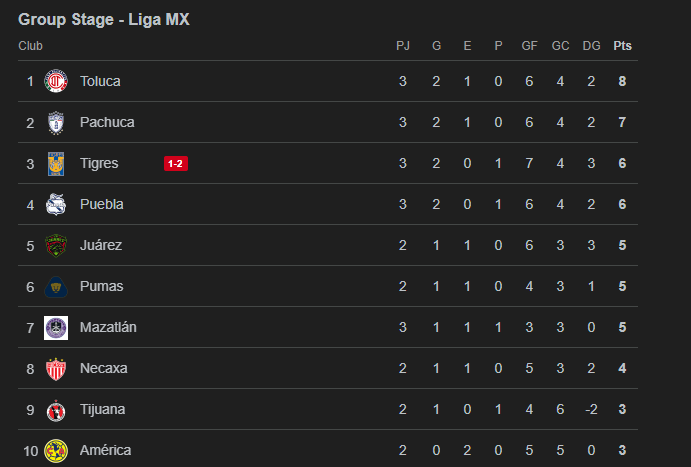Click the América club crest icon
691x467 pixels.
click(56, 450)
